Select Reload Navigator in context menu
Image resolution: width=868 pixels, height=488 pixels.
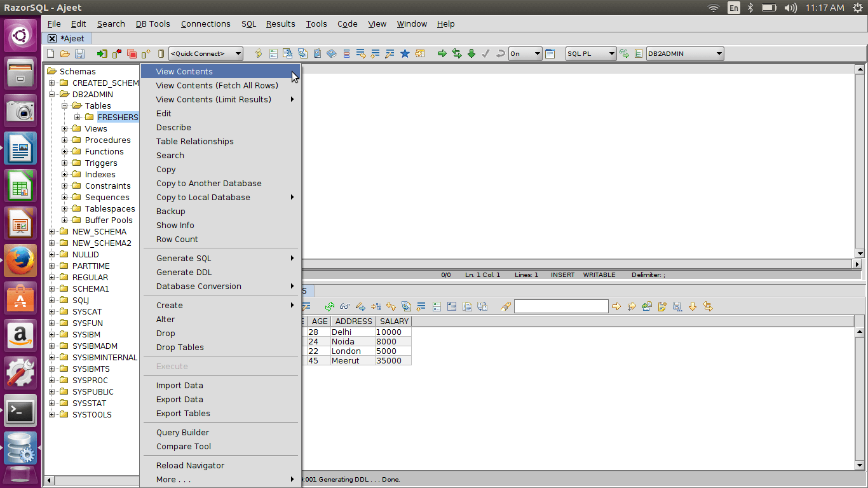[x=220, y=465]
